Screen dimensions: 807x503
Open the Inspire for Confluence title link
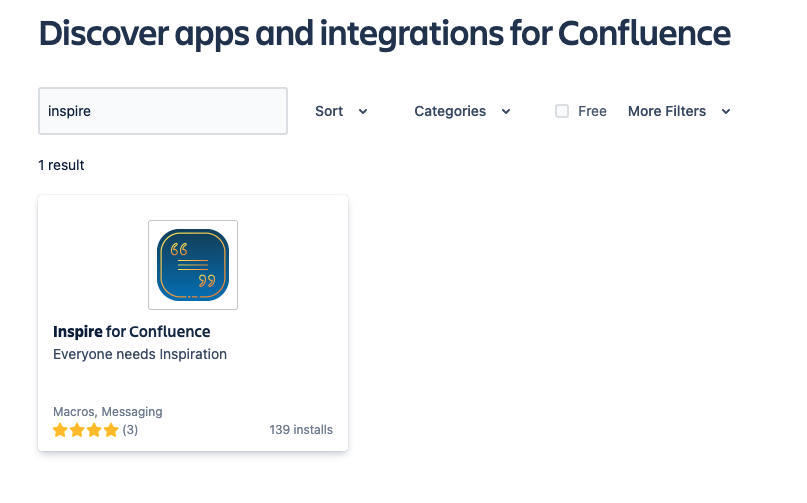point(131,331)
